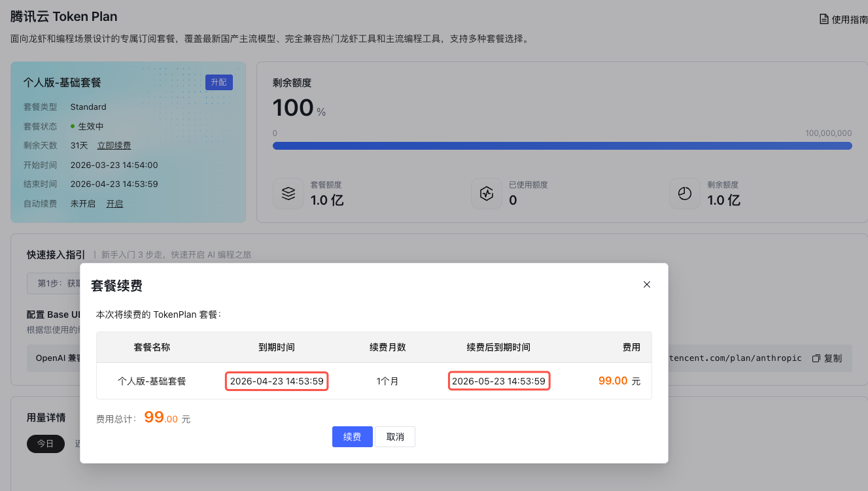
Task: Click the 费用 column header
Action: (x=631, y=347)
